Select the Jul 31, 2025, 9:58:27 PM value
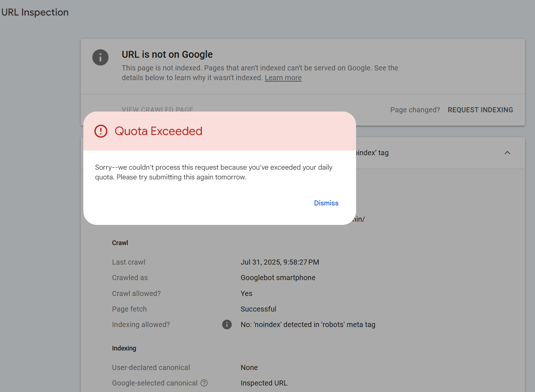This screenshot has width=535, height=392. click(x=280, y=262)
